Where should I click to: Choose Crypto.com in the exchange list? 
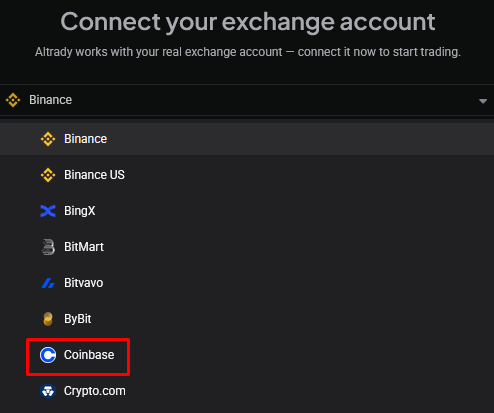247,391
